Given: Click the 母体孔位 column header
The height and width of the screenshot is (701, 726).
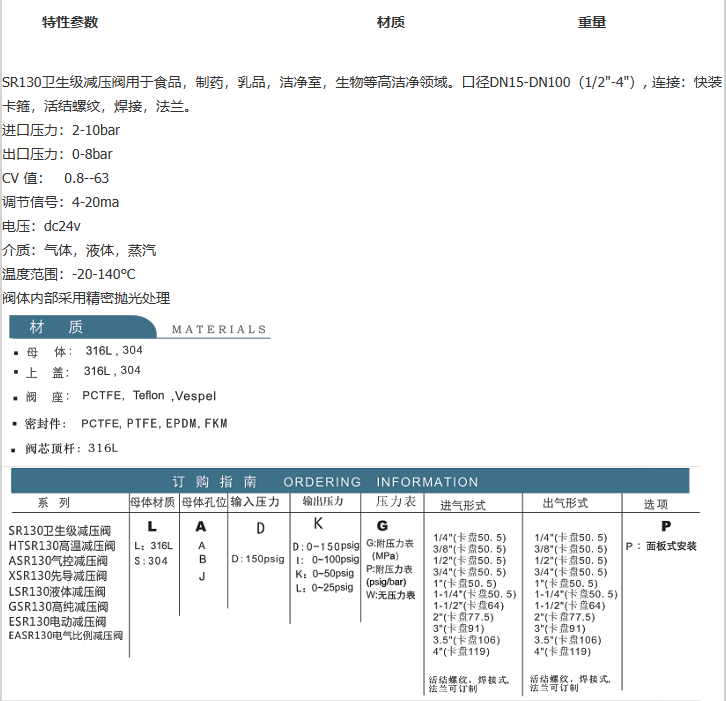Looking at the screenshot, I should (204, 502).
